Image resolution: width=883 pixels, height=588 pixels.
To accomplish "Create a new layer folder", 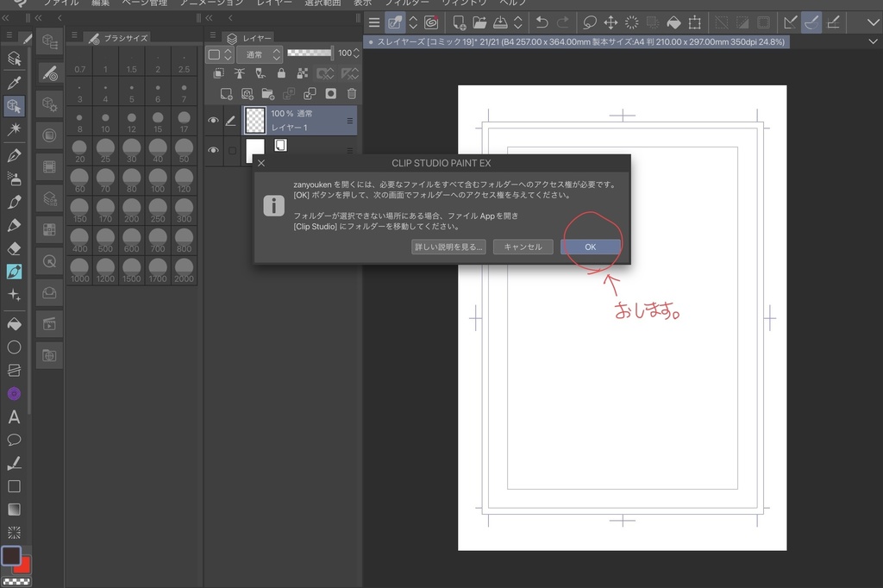I will (x=267, y=93).
